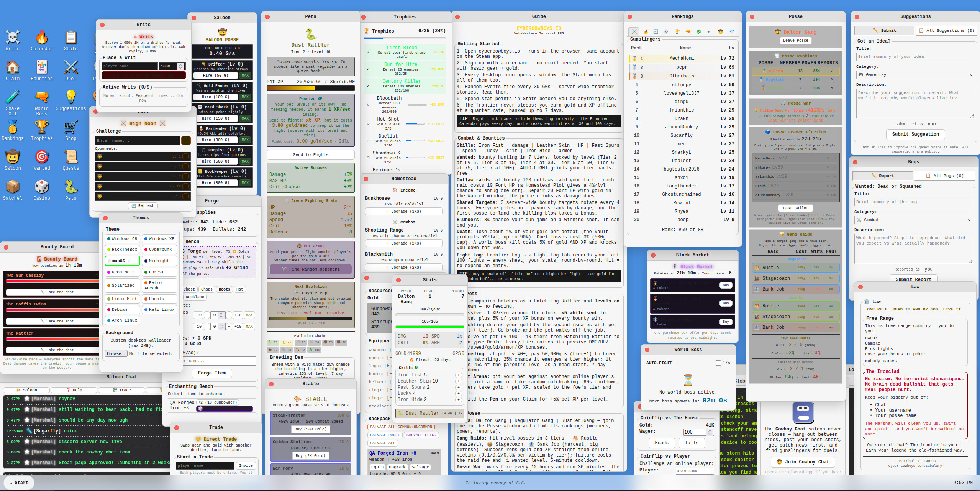Click the Forge first quantity spinner arrows
Viewport: 980px width, 491px height.
[221, 315]
